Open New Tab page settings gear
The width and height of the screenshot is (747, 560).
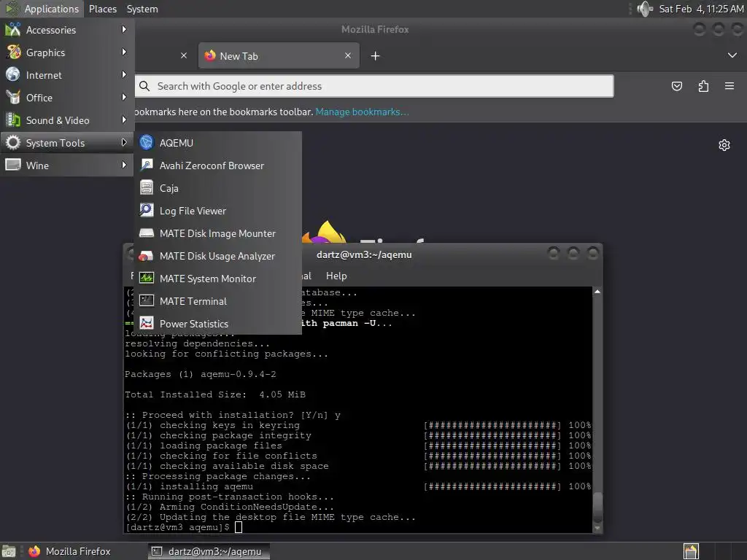(724, 145)
